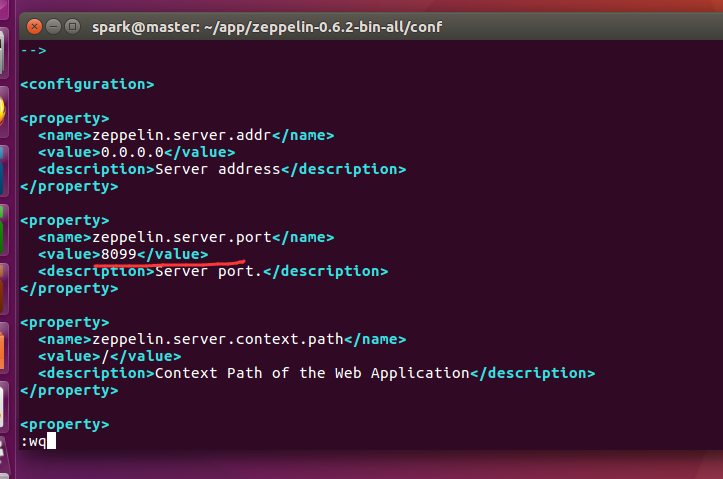Click the zeppelin.server.context.path name line

222,339
